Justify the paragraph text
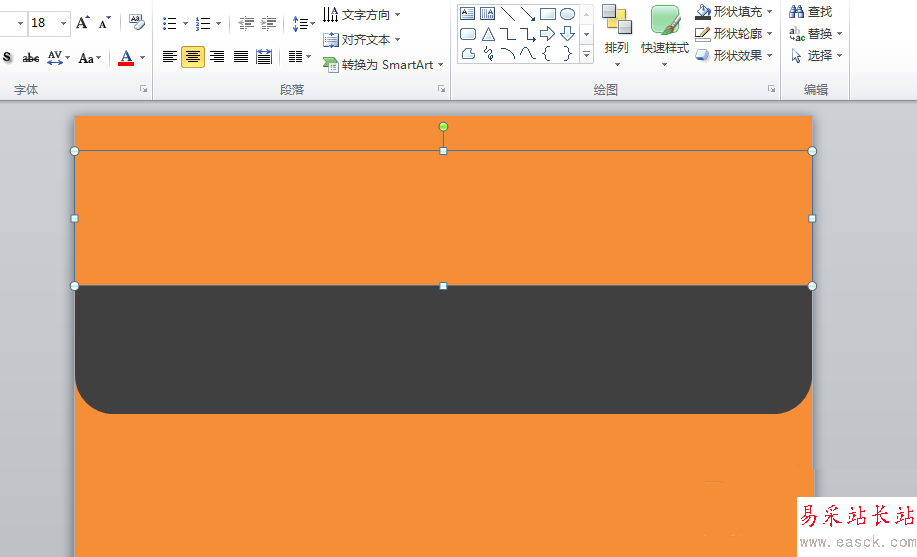 [x=241, y=57]
